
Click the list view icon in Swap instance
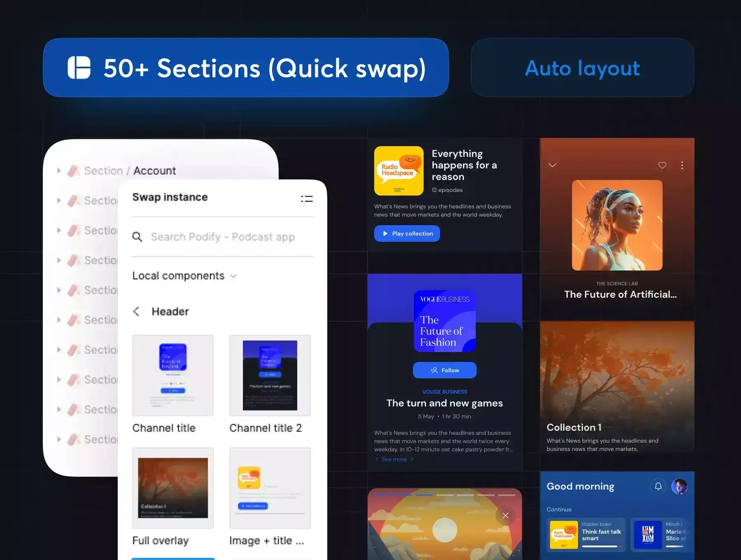[x=307, y=199]
